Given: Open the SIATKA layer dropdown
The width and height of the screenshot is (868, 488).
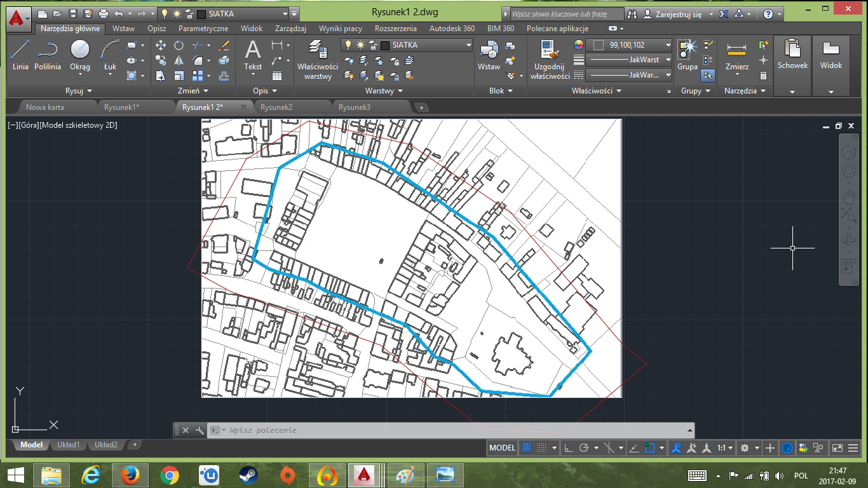Looking at the screenshot, I should [x=407, y=45].
